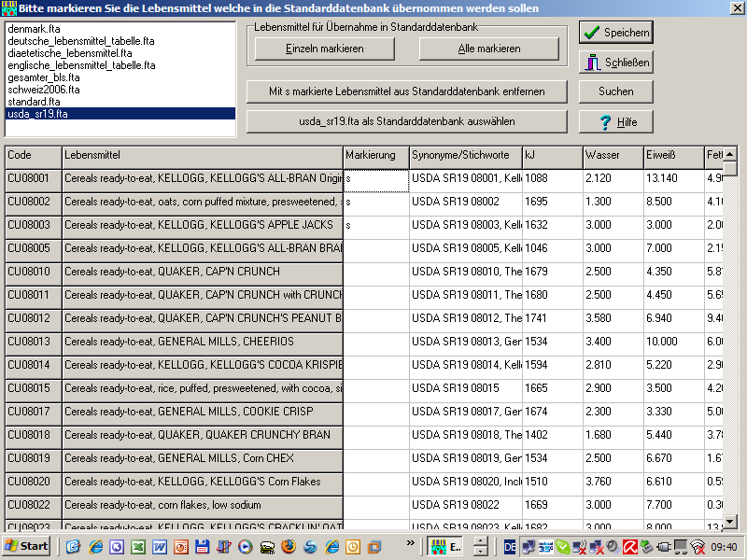This screenshot has height=560, width=747.
Task: Launch Word from the quick launch bar
Action: (159, 546)
